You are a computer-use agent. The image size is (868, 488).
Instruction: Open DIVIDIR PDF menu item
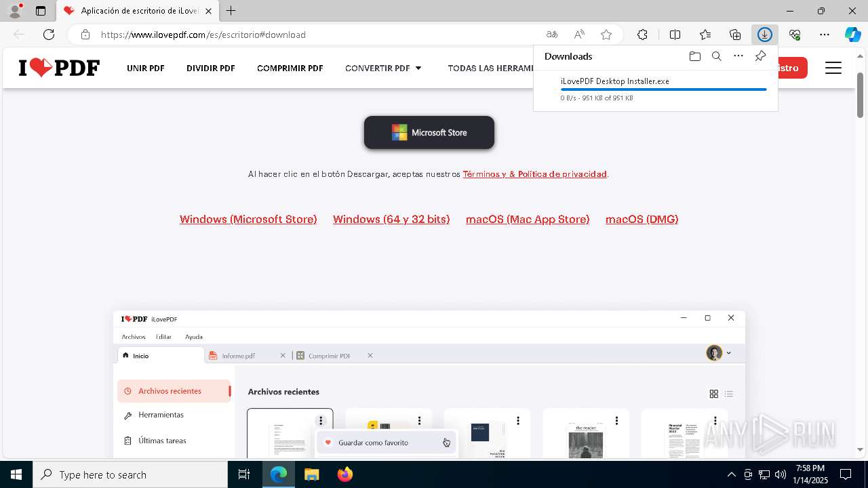coord(211,68)
